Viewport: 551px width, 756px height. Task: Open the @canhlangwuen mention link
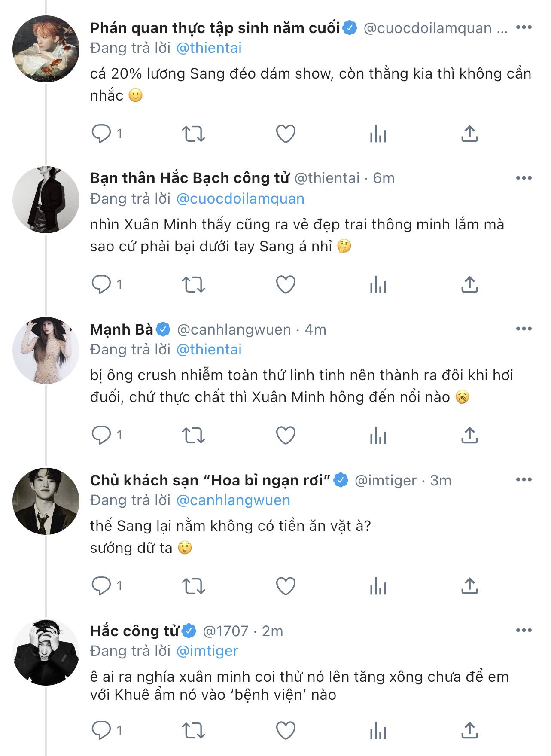tap(233, 500)
